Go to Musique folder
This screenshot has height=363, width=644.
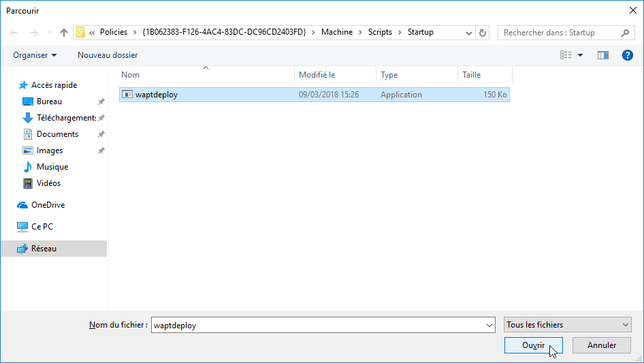tap(52, 167)
